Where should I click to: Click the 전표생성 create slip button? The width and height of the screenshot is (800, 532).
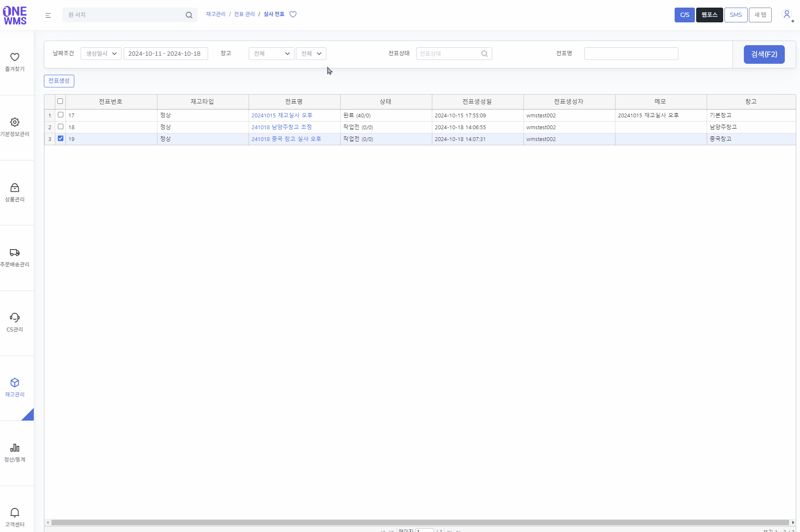[x=59, y=81]
